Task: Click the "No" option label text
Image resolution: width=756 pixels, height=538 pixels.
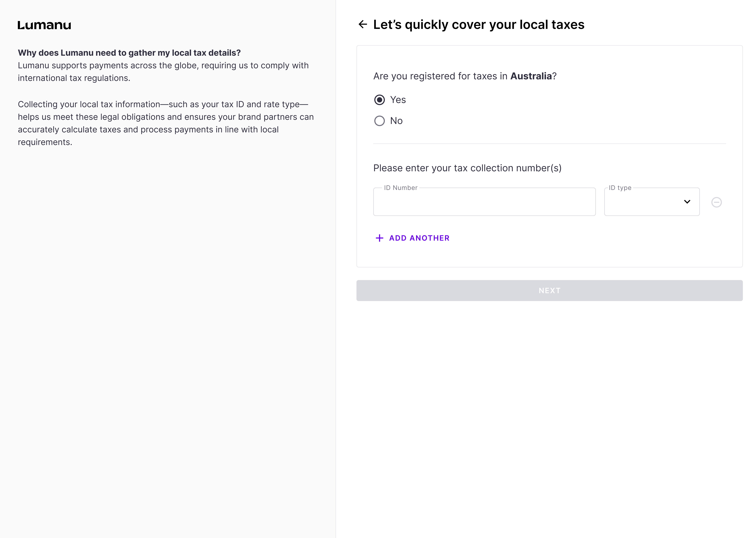Action: tap(396, 121)
